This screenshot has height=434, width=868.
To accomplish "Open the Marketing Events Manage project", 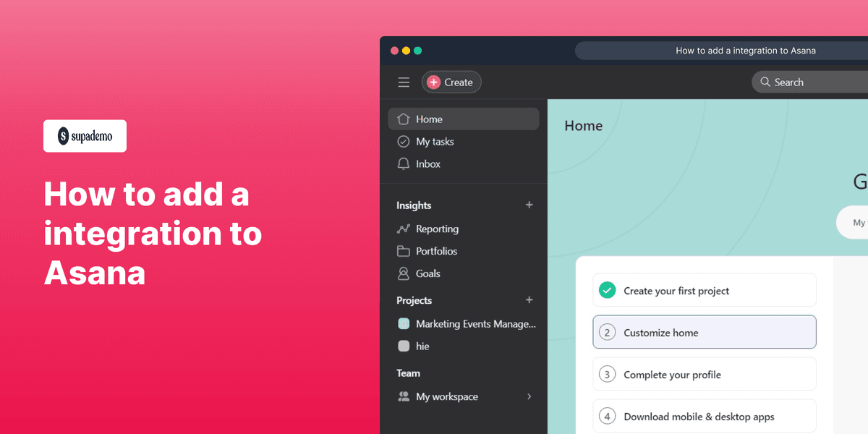I will click(467, 323).
